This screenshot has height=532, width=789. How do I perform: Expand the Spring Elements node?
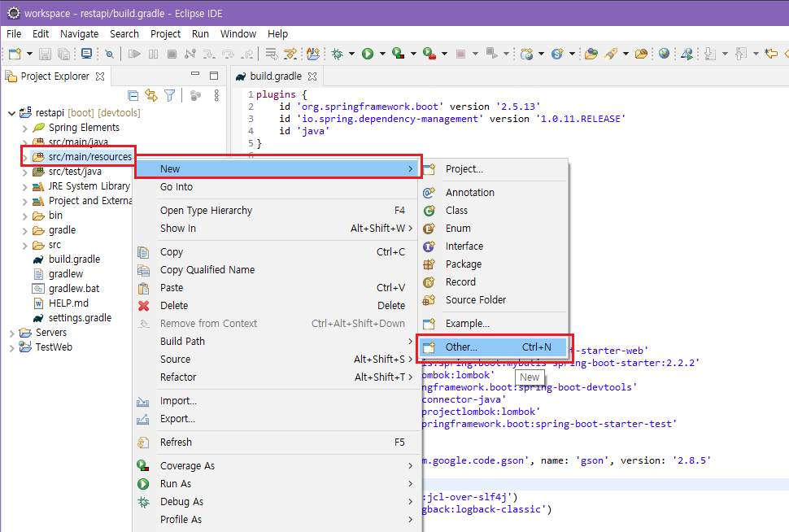(x=24, y=128)
